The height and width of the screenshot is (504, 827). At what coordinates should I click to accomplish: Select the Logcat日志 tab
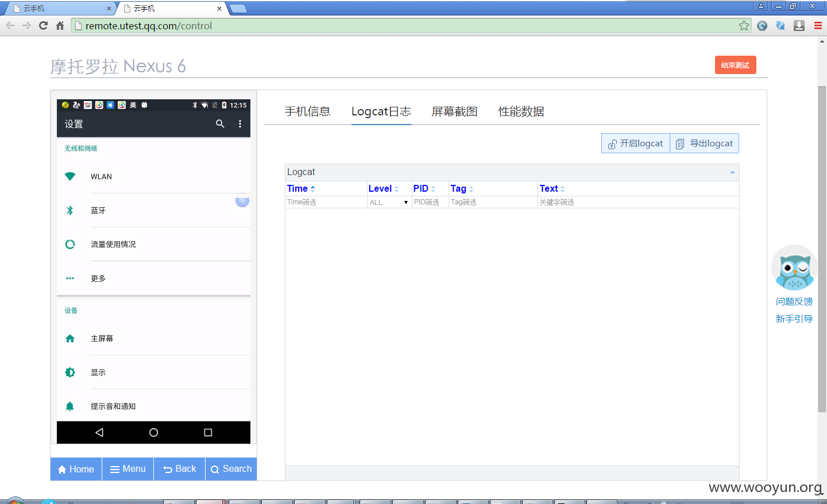pyautogui.click(x=381, y=111)
